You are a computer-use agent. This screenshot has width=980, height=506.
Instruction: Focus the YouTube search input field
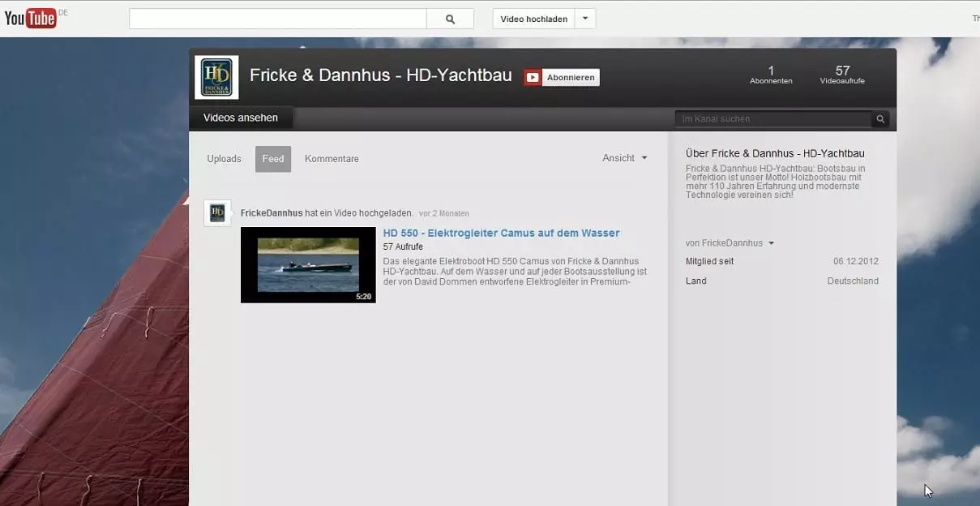pos(278,19)
